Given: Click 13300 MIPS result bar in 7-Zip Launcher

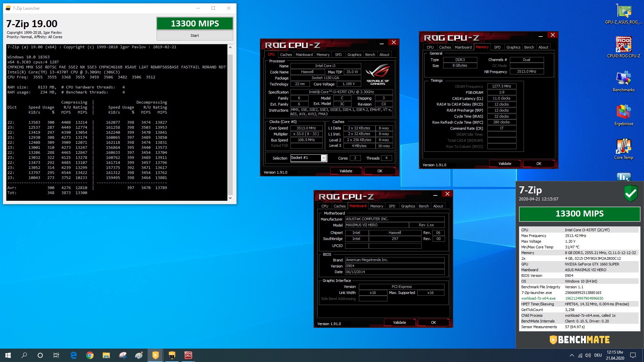Looking at the screenshot, I should click(x=195, y=23).
